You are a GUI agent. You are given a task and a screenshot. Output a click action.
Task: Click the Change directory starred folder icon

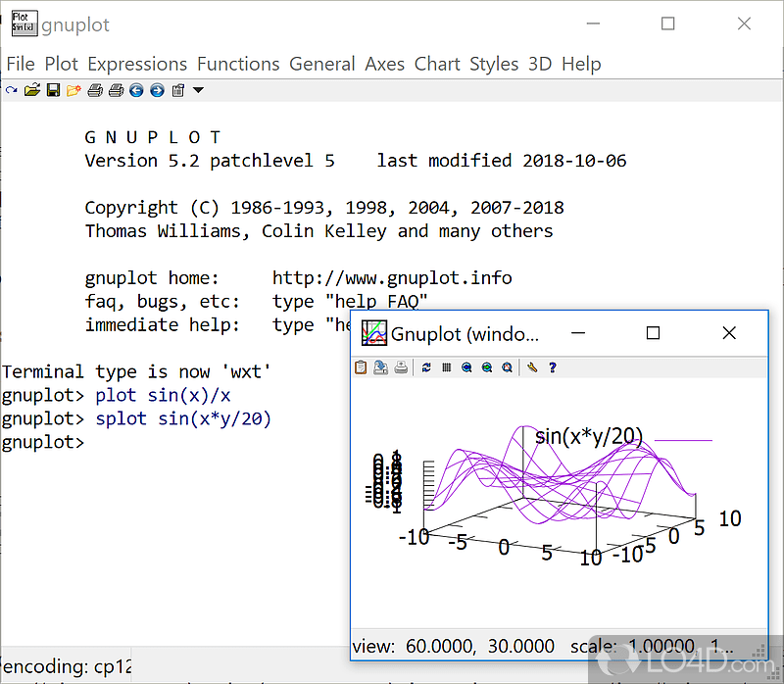pos(73,90)
